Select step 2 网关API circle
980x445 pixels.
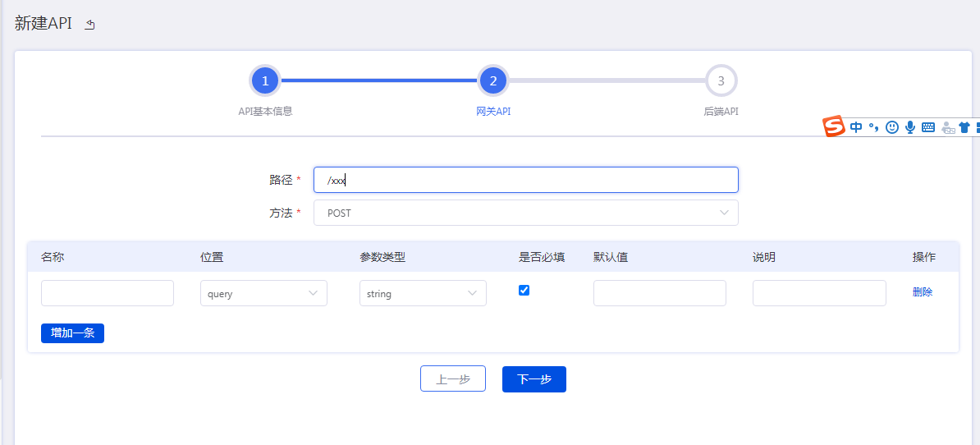tap(493, 80)
